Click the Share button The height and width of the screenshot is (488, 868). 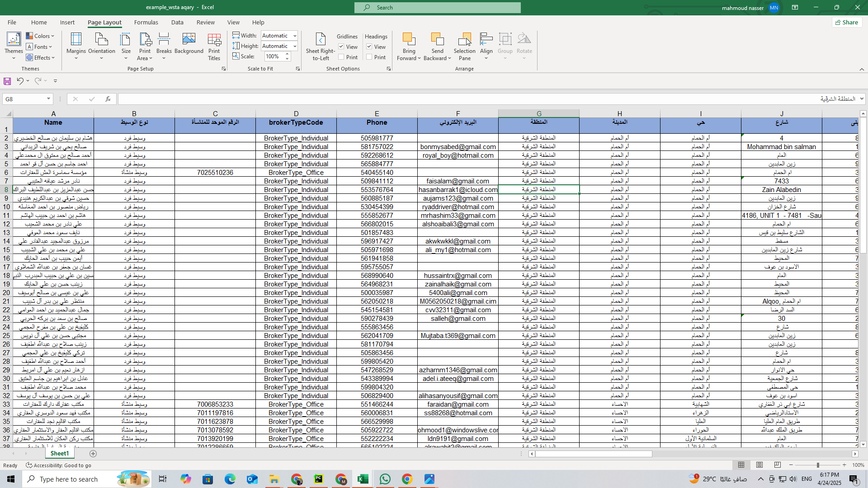847,22
